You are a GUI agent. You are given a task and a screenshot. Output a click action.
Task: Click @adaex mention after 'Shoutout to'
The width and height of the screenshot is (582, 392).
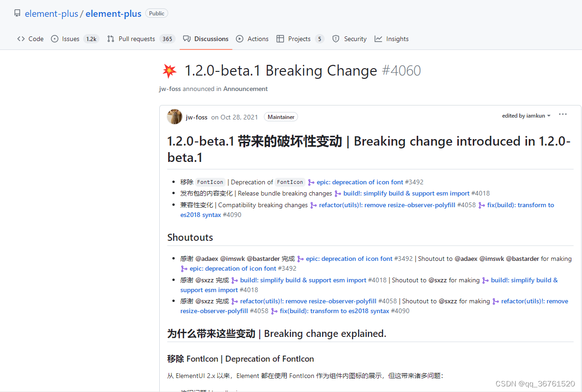[466, 259]
